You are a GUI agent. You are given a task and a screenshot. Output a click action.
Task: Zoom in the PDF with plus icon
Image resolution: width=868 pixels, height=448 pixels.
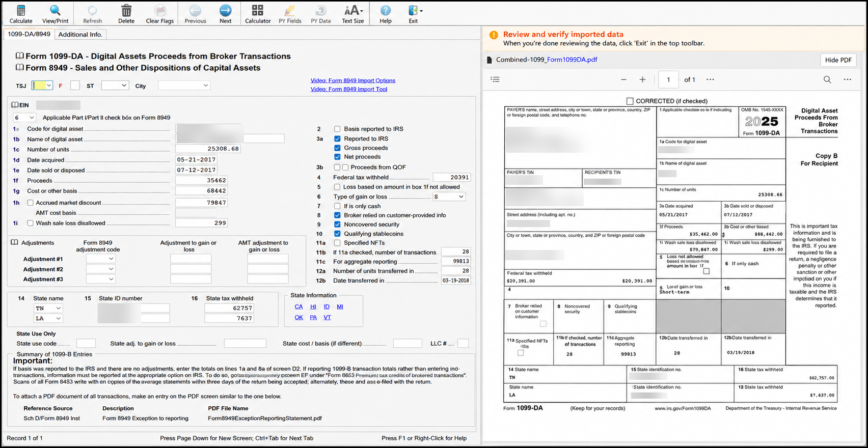click(642, 79)
